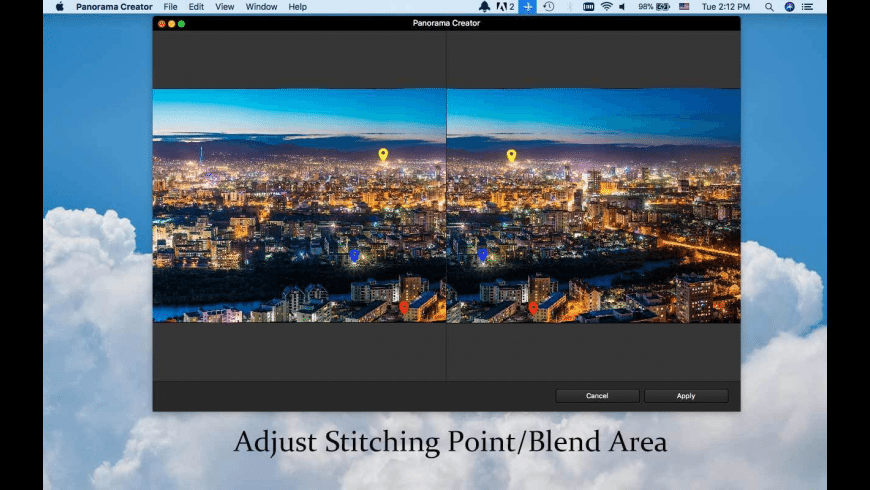Open the Apple menu

click(x=59, y=7)
